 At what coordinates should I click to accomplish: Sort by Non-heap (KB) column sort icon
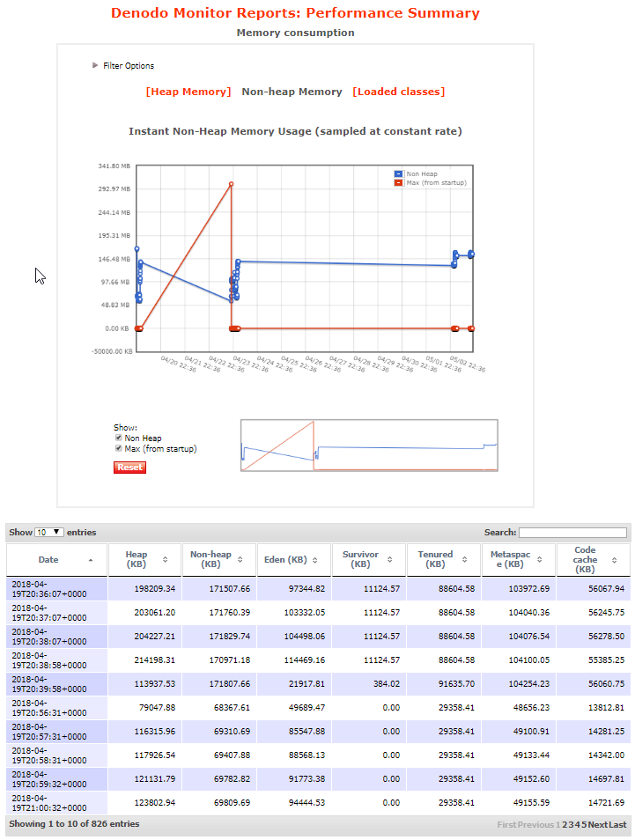240,559
